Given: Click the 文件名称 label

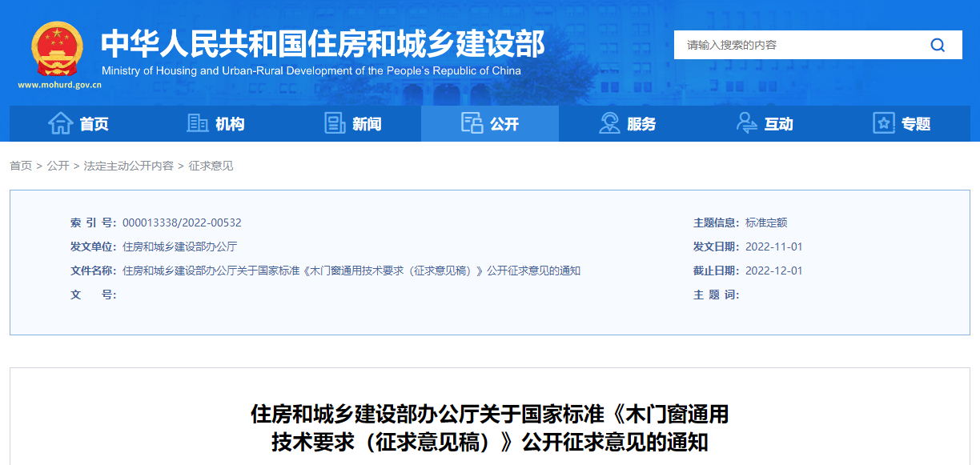Looking at the screenshot, I should click(x=93, y=271).
